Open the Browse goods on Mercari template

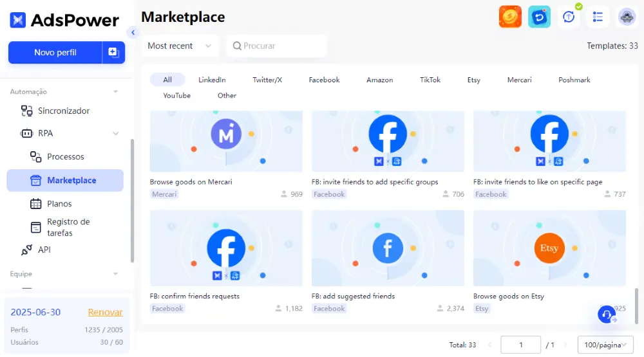pyautogui.click(x=191, y=182)
